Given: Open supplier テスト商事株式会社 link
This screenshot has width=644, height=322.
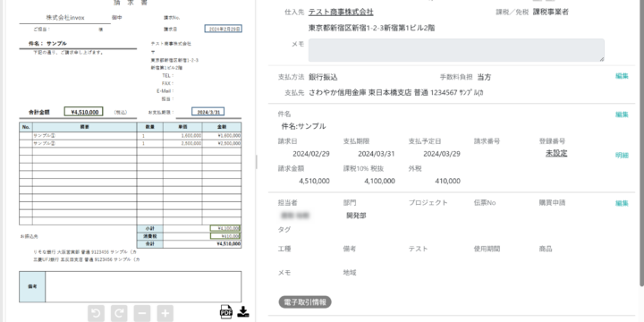Looking at the screenshot, I should click(341, 12).
